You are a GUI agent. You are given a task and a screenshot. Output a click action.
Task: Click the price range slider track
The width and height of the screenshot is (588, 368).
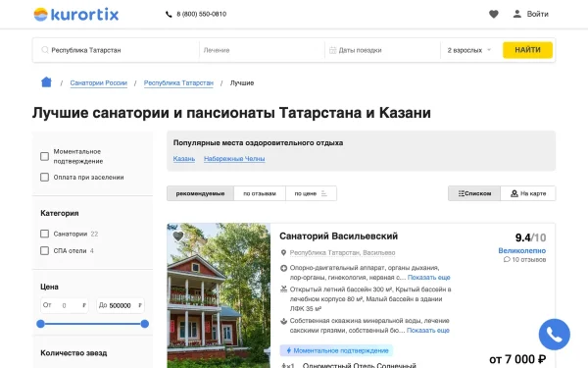coord(93,324)
